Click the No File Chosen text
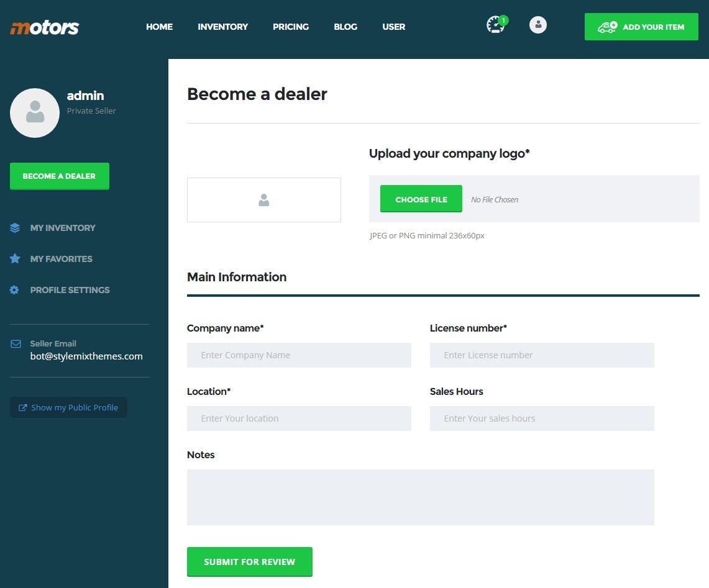Viewport: 709px width, 588px height. (x=495, y=199)
